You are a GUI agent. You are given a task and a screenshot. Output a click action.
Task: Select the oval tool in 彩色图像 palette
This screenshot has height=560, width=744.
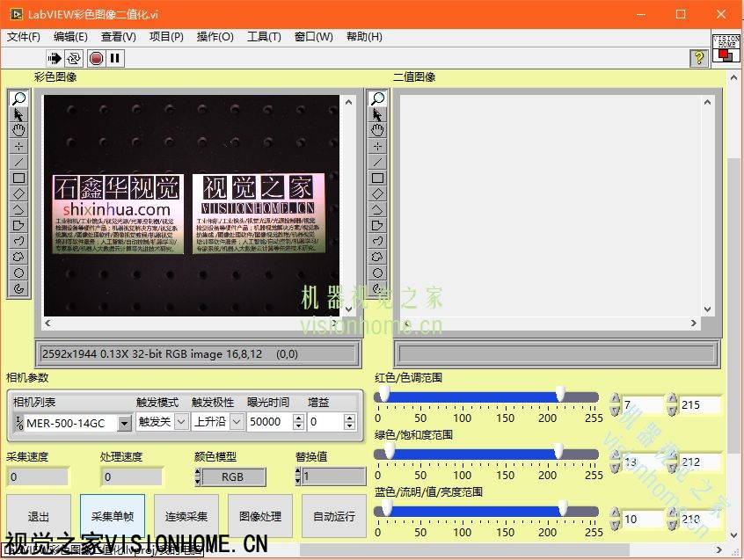click(19, 273)
